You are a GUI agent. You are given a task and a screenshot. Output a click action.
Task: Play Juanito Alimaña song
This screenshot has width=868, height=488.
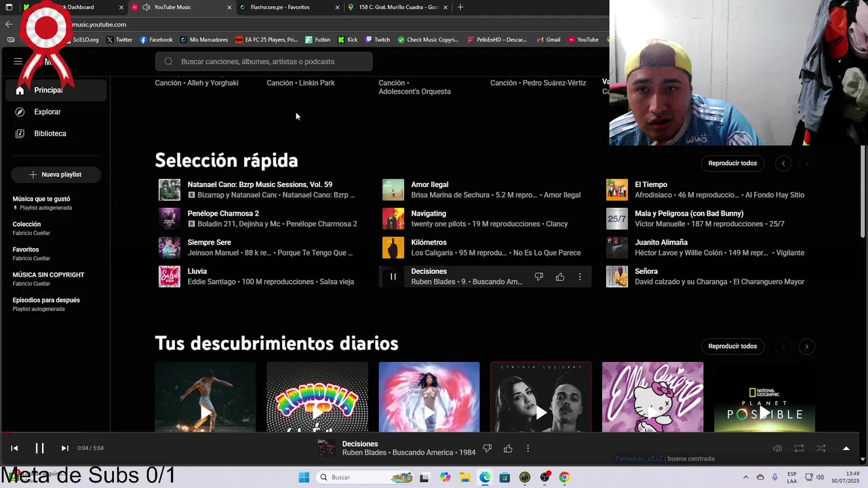617,247
